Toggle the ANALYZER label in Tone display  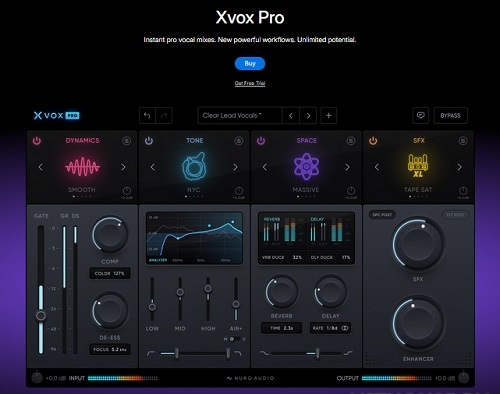click(158, 260)
